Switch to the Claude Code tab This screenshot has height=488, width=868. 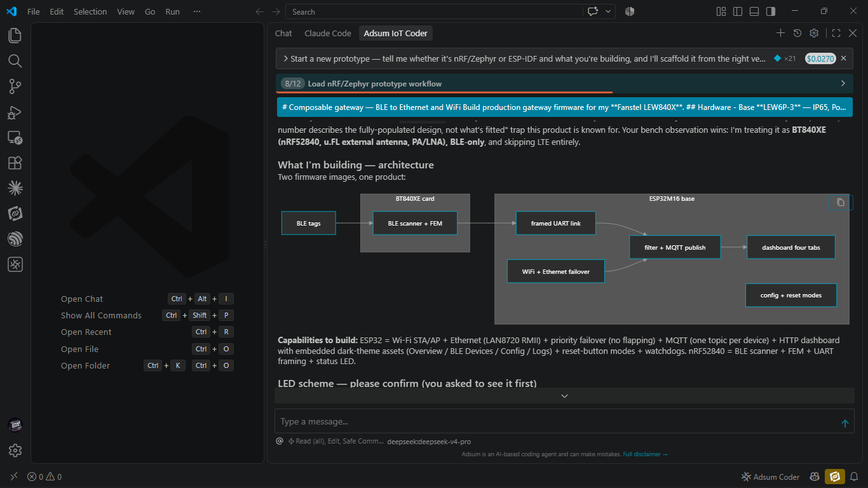pyautogui.click(x=328, y=33)
